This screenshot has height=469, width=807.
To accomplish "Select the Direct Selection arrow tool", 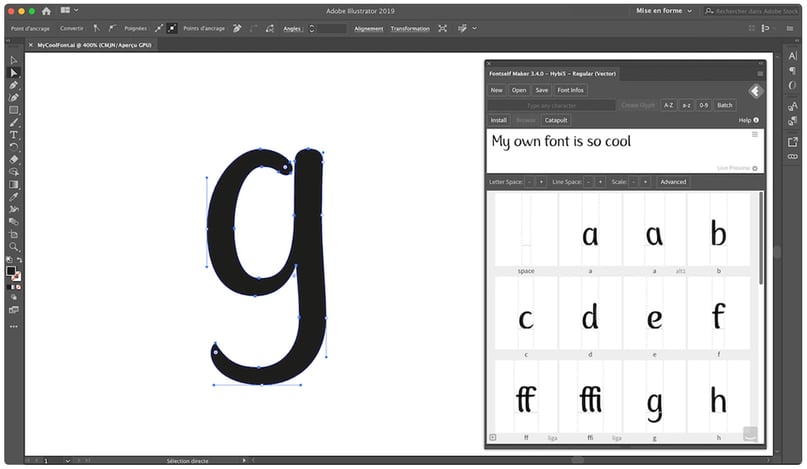I will coord(14,73).
